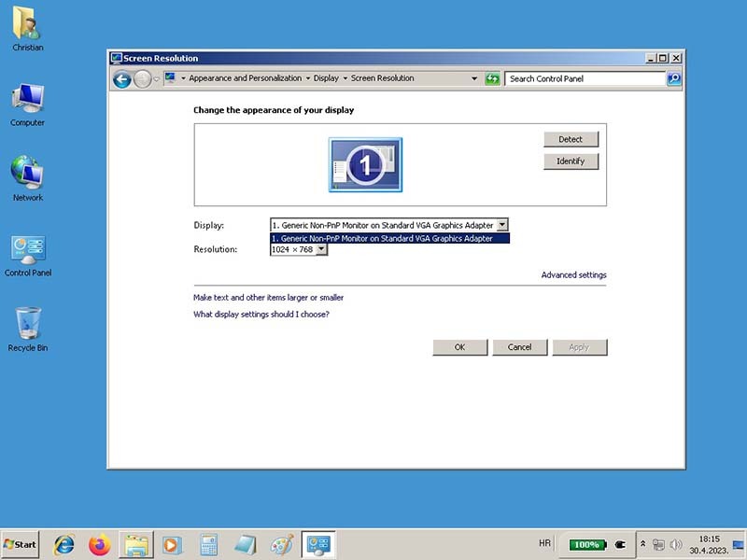The image size is (747, 560).
Task: Click Display in the breadcrumb path
Action: coord(326,78)
